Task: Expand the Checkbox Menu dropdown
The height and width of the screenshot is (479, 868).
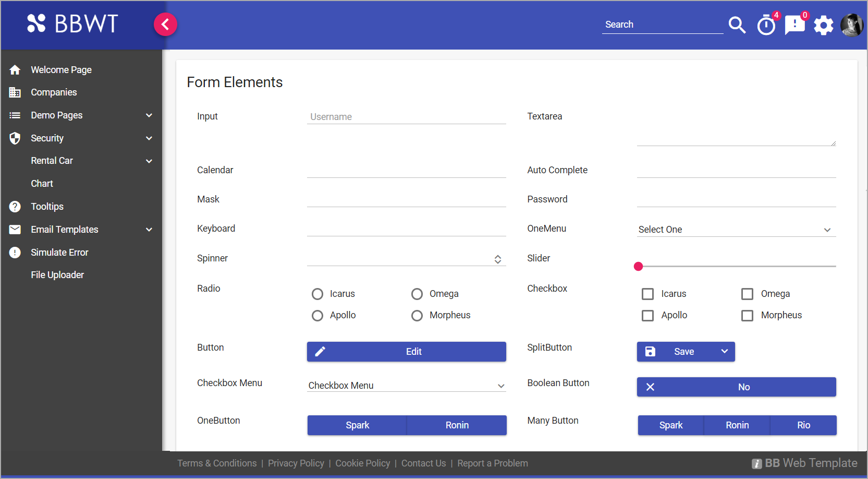Action: [x=406, y=385]
